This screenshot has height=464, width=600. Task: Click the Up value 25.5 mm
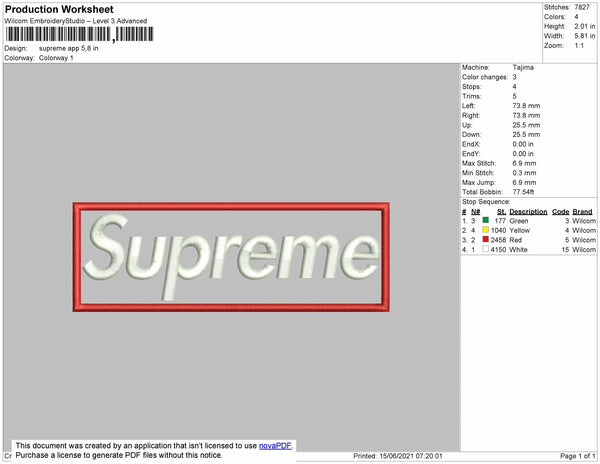pyautogui.click(x=527, y=125)
